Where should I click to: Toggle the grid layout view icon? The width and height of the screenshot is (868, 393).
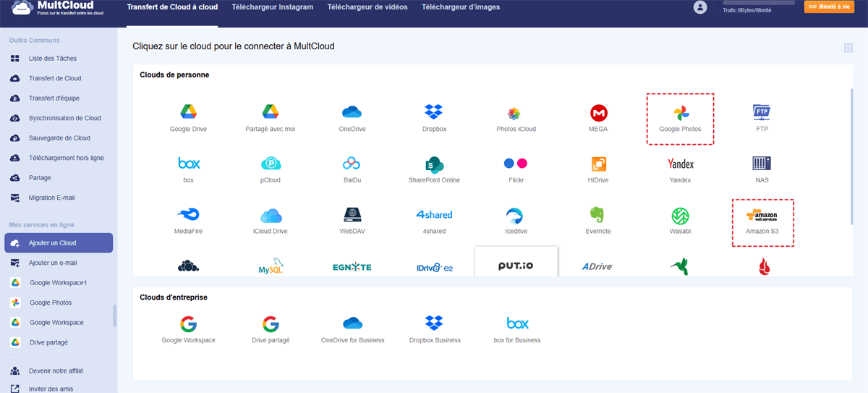848,48
